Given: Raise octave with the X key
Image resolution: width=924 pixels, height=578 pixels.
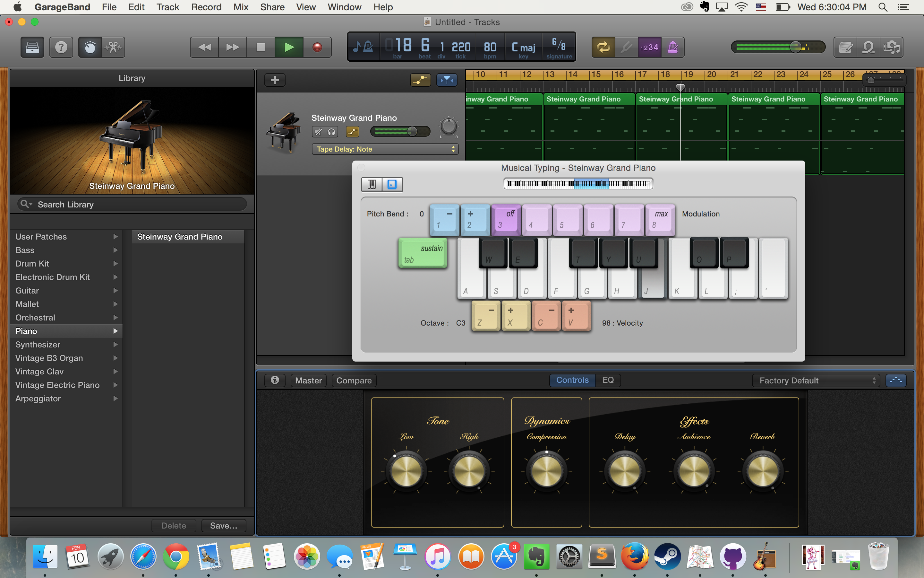Looking at the screenshot, I should [x=516, y=316].
